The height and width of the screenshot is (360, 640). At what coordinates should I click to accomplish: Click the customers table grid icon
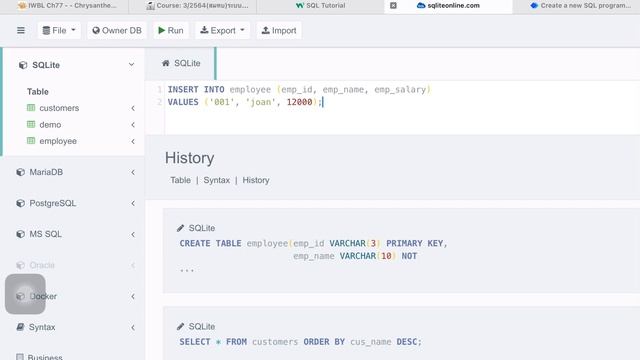click(x=31, y=108)
